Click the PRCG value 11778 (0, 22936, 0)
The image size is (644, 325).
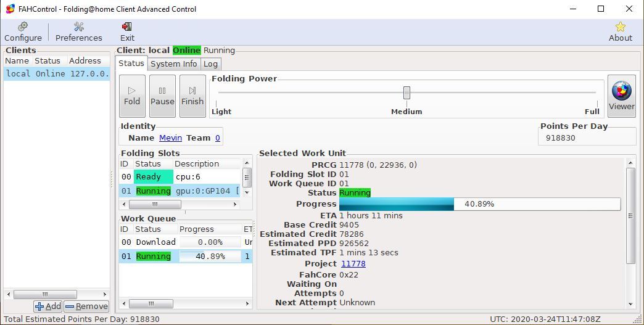[x=378, y=165]
